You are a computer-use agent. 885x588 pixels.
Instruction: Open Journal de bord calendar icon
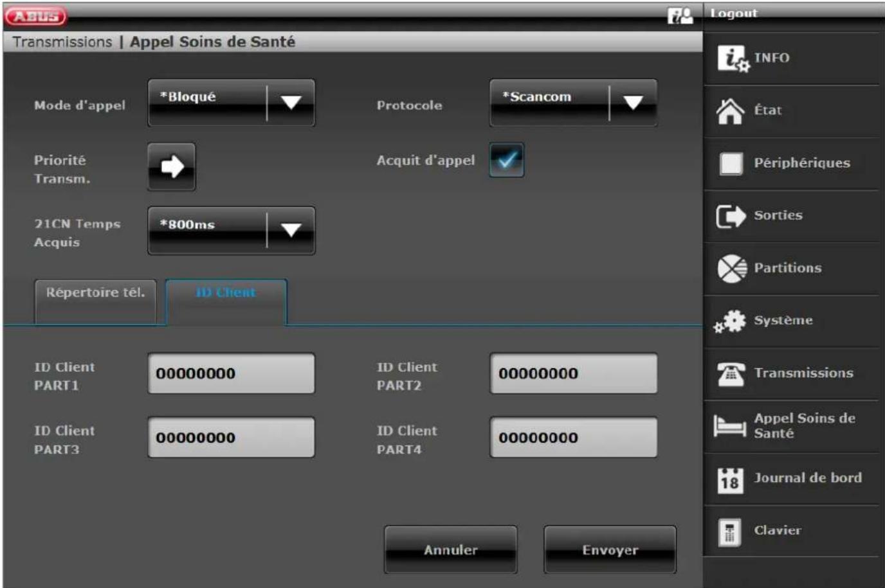(x=731, y=479)
